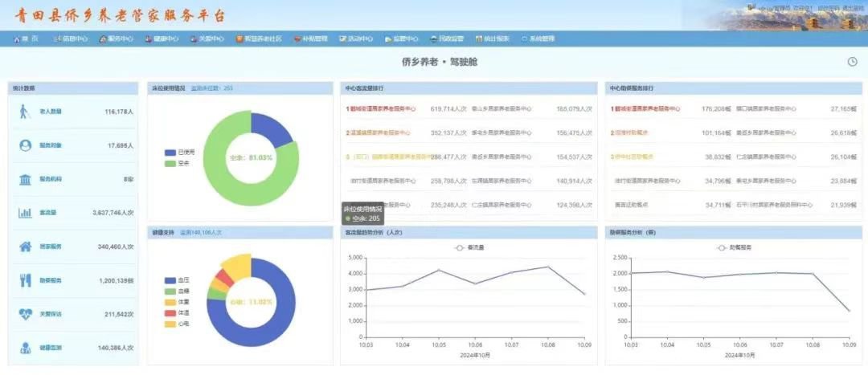Click the rank 1 center in 中心客流量排行
The width and height of the screenshot is (868, 375).
[x=380, y=109]
